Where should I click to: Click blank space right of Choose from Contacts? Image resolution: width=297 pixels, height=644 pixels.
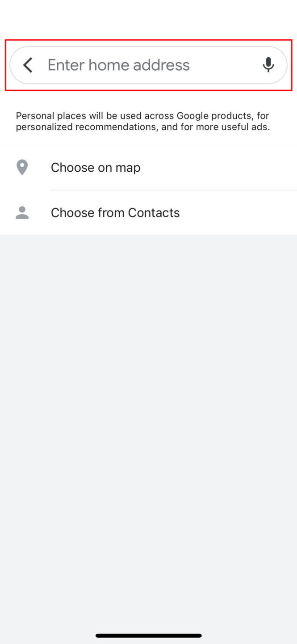pos(241,213)
